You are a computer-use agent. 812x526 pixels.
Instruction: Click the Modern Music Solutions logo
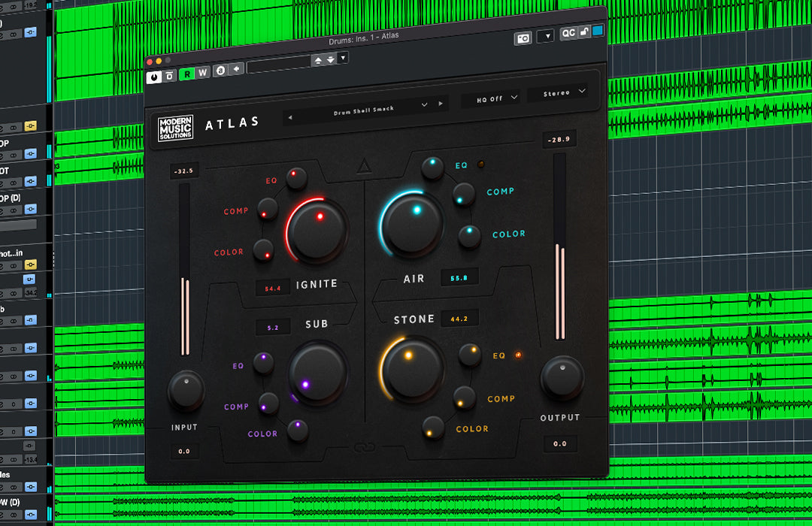[175, 127]
